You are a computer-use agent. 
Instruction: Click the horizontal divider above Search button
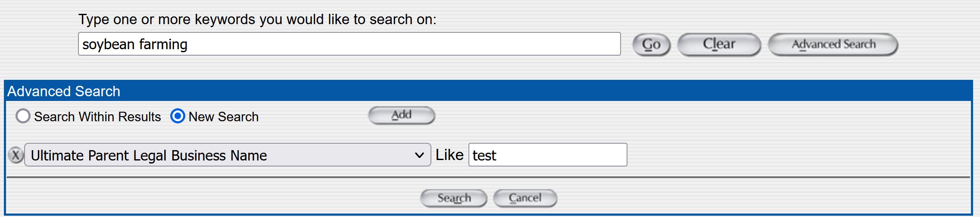pyautogui.click(x=489, y=177)
